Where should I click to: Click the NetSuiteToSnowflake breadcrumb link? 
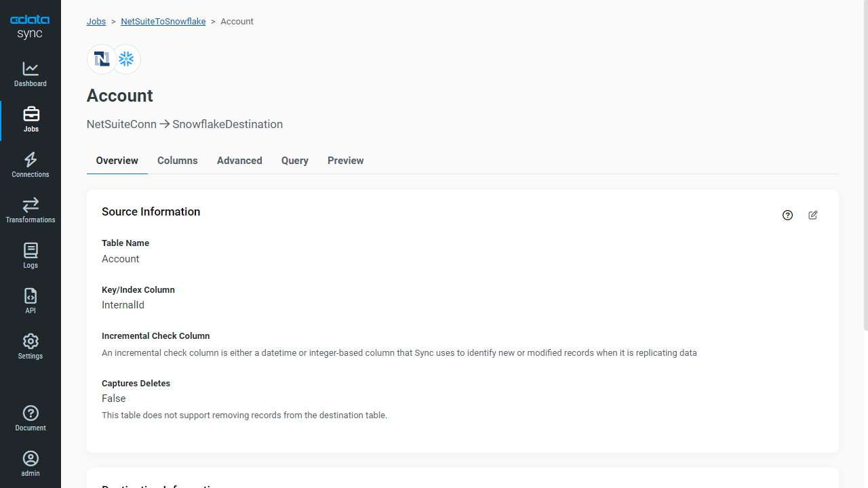pos(163,22)
